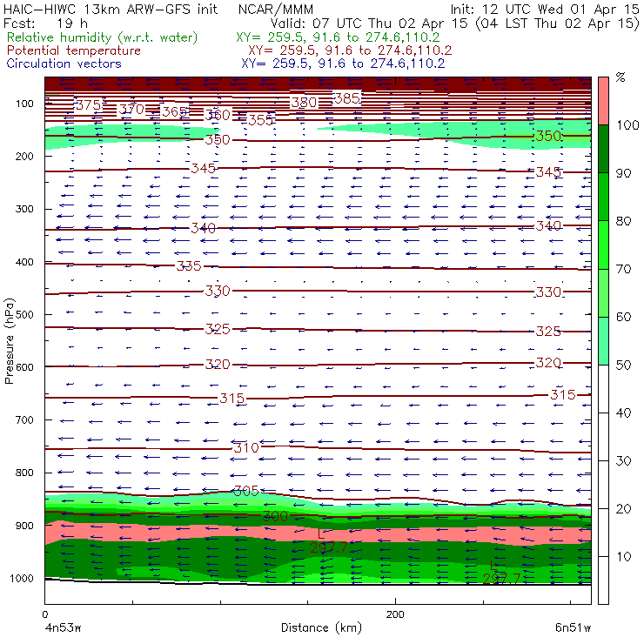Click the upper 'L 297.7' minimum marker

pyautogui.click(x=329, y=541)
